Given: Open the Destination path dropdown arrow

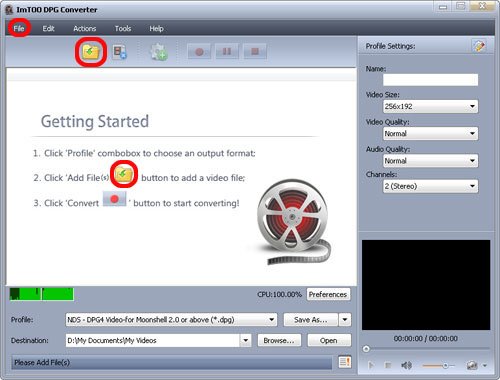Looking at the screenshot, I should (246, 340).
